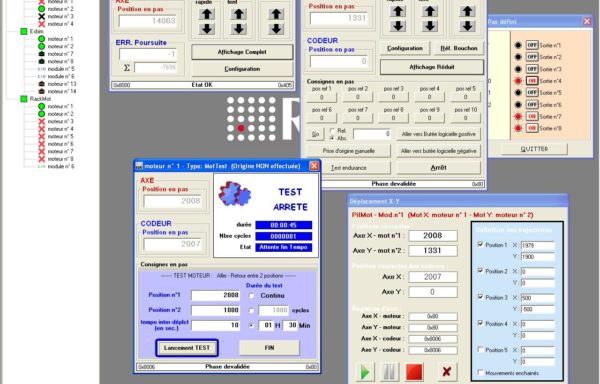600x384 pixels.
Task: Click the title bar icon of the moteur n° 1 window
Action: [139, 166]
